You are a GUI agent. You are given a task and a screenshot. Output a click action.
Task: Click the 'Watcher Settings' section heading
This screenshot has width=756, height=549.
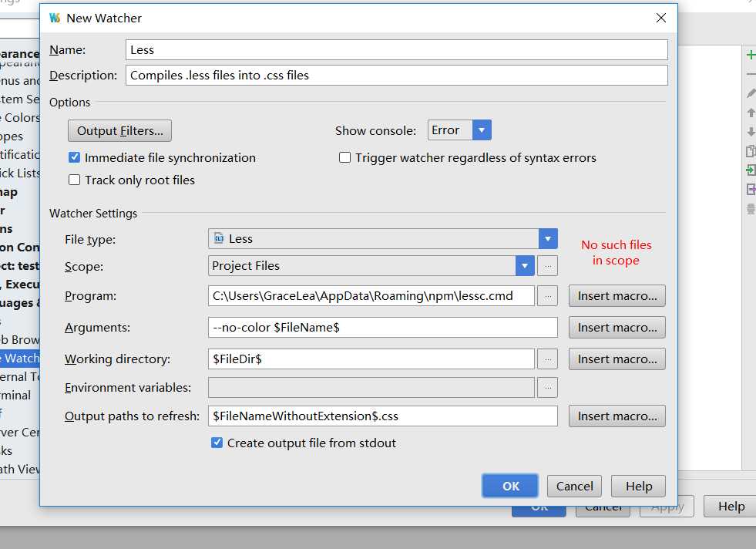click(93, 214)
